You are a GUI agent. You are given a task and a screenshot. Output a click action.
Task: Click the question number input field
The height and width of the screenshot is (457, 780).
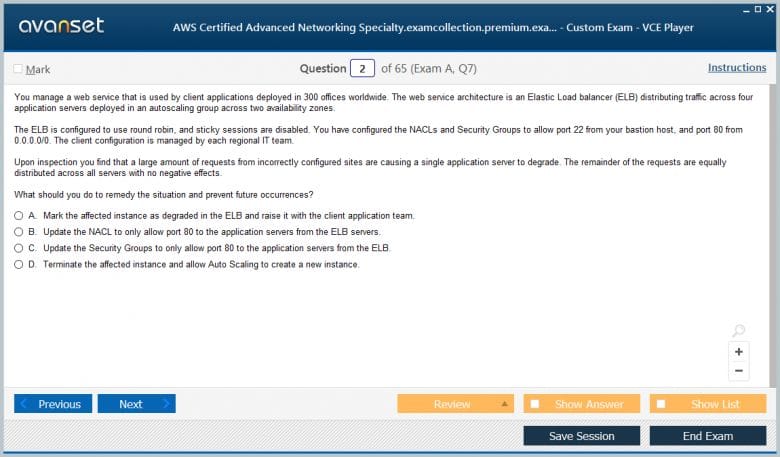pyautogui.click(x=362, y=69)
